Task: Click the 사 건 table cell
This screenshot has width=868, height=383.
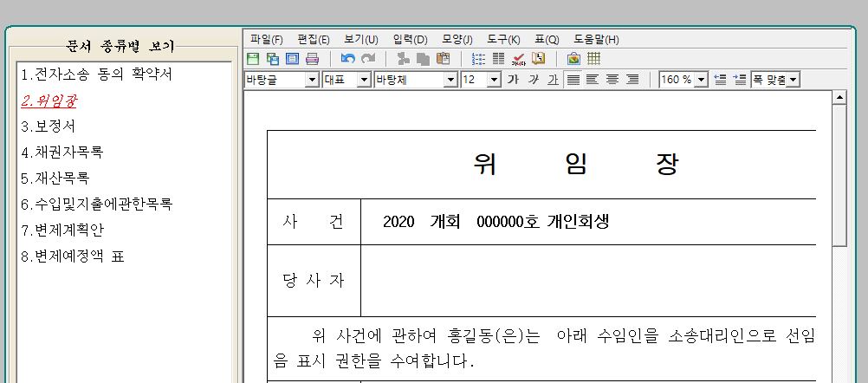Action: [x=314, y=222]
